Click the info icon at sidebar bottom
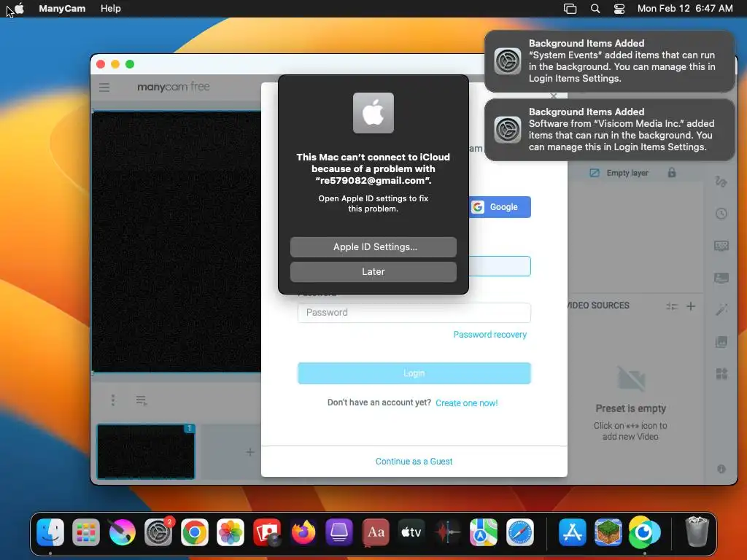Image resolution: width=747 pixels, height=560 pixels. 721,469
